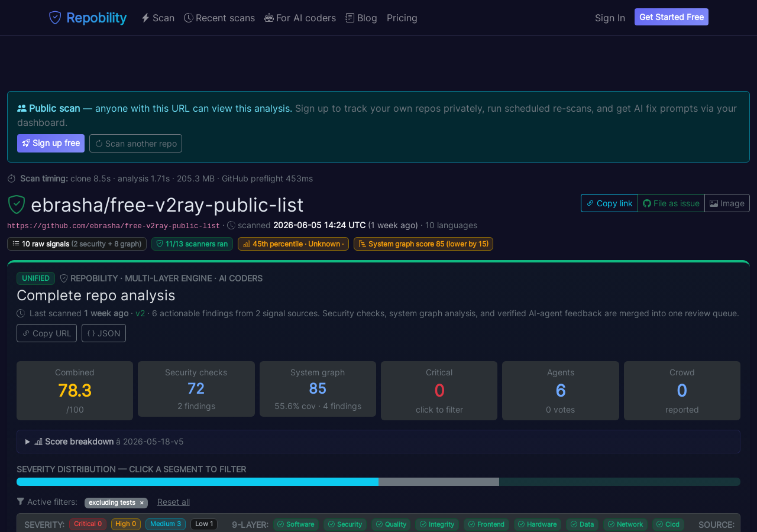Screen dimensions: 757x532
Task: File this scan as a GitHub issue
Action: [x=671, y=203]
